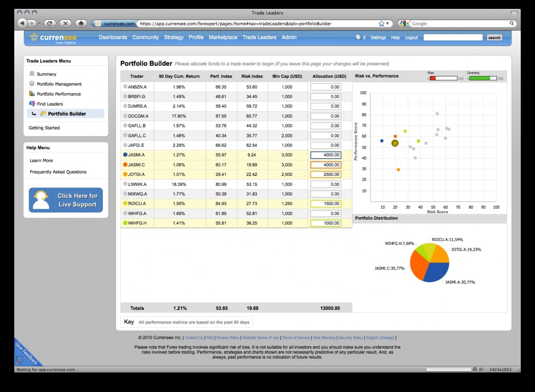The image size is (535, 392).
Task: Toggle the grey dot beside LIWWK.A
Action: coord(125,184)
